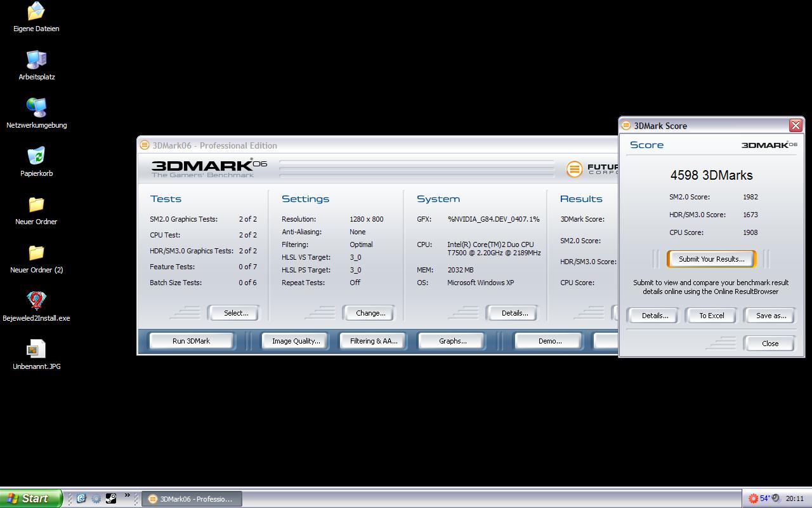Click the Demo... button

550,341
